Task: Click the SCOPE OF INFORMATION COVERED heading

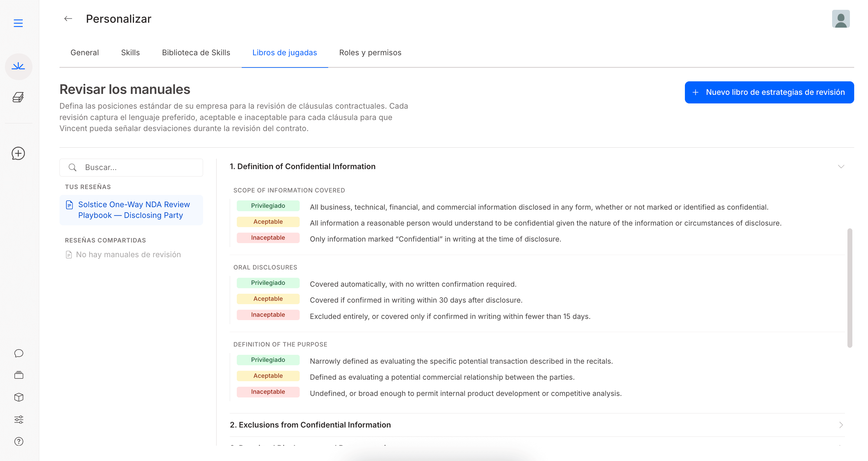Action: (x=289, y=190)
